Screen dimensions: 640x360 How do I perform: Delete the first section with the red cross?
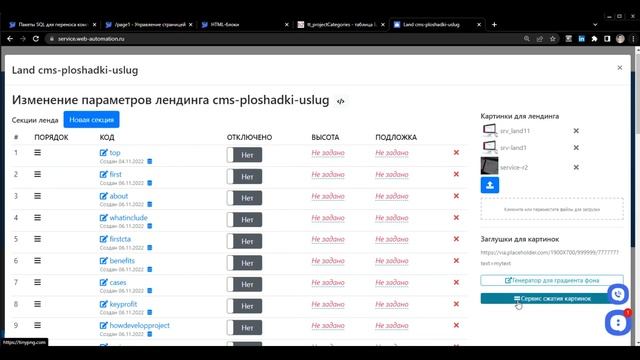coord(456,174)
